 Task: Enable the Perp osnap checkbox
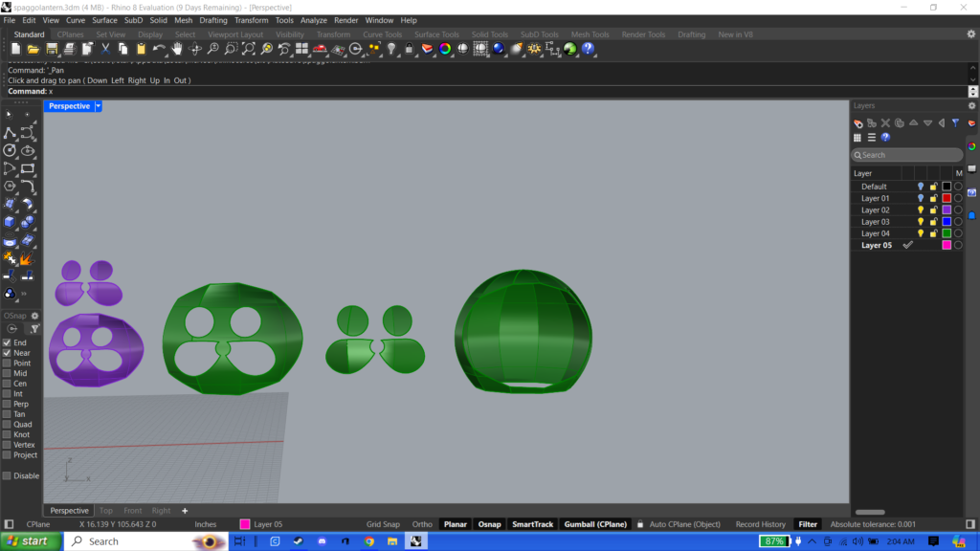coord(7,405)
